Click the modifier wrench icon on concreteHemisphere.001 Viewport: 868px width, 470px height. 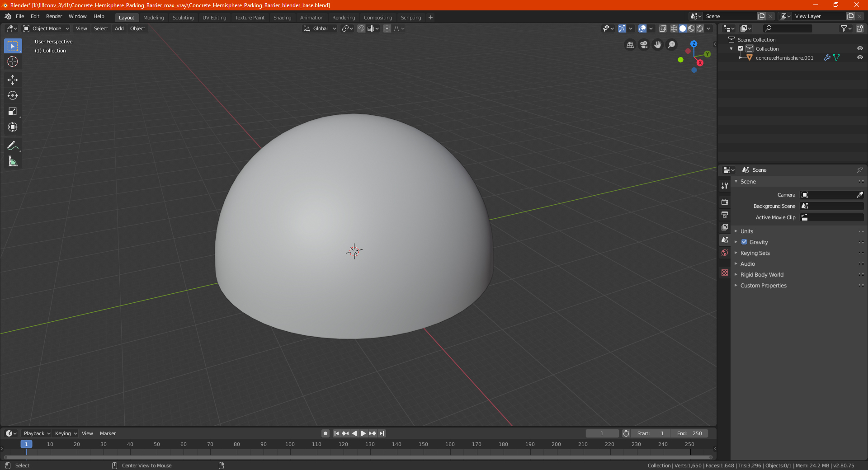pyautogui.click(x=827, y=57)
